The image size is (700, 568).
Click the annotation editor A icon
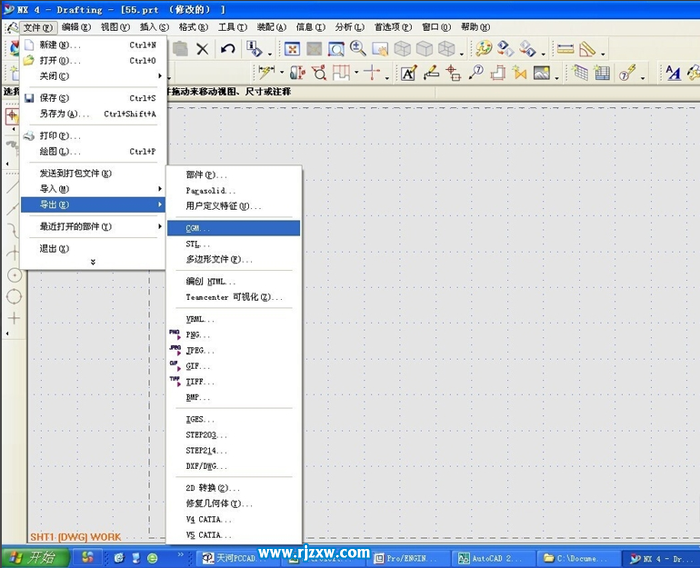(408, 73)
